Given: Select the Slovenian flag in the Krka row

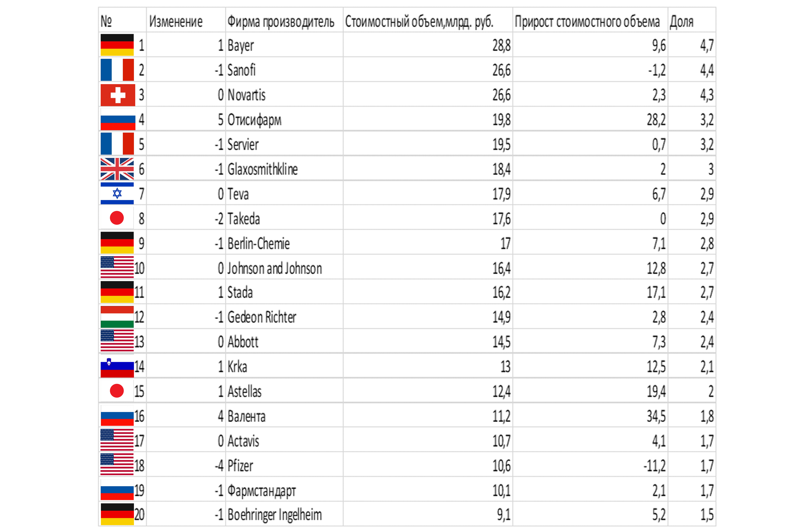Looking at the screenshot, I should pos(117,366).
